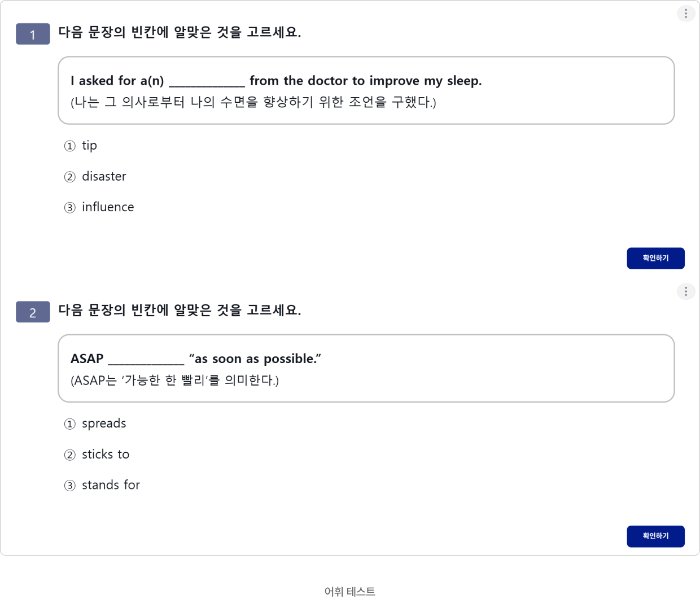The image size is (700, 616).
Task: Click the question number 1 badge
Action: 33,34
